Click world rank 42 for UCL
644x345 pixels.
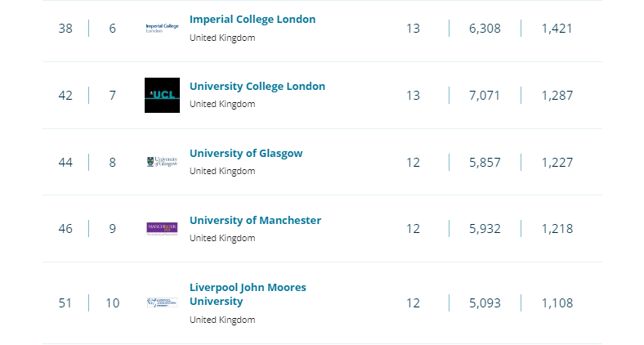pos(65,95)
